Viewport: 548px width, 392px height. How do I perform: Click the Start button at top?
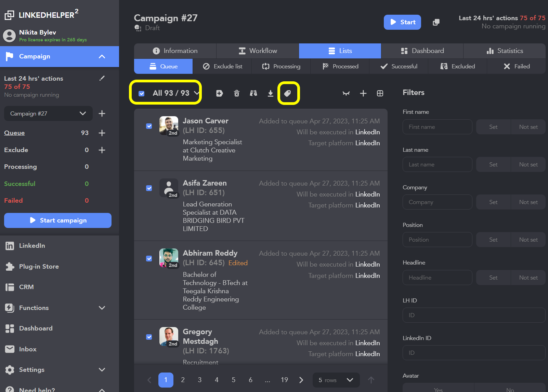402,22
